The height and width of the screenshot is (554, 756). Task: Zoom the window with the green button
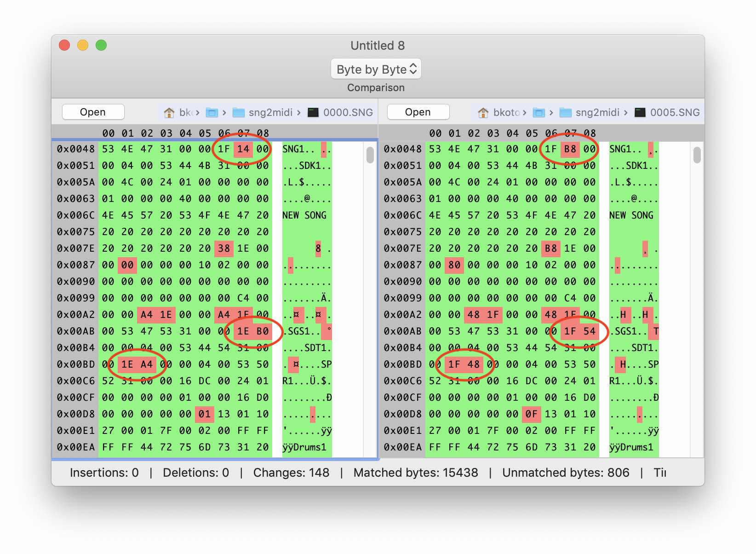[101, 45]
